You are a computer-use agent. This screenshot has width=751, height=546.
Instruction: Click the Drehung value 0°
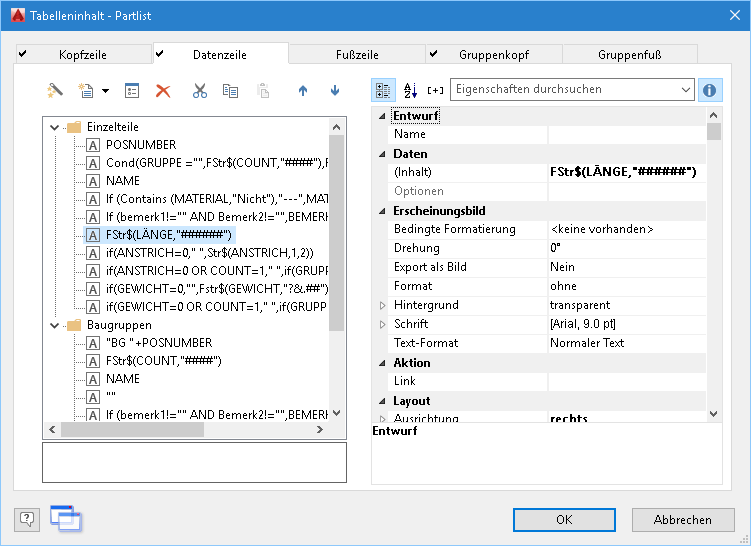pyautogui.click(x=627, y=249)
